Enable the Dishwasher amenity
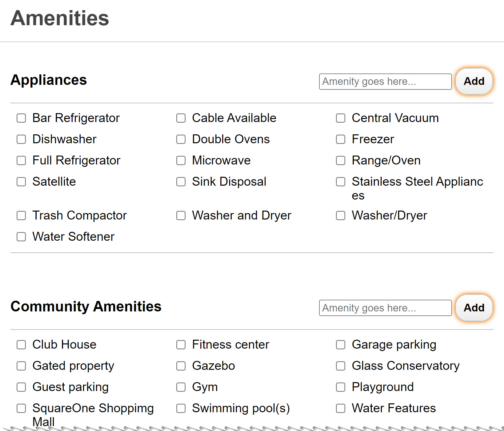The height and width of the screenshot is (431, 504). pos(21,139)
